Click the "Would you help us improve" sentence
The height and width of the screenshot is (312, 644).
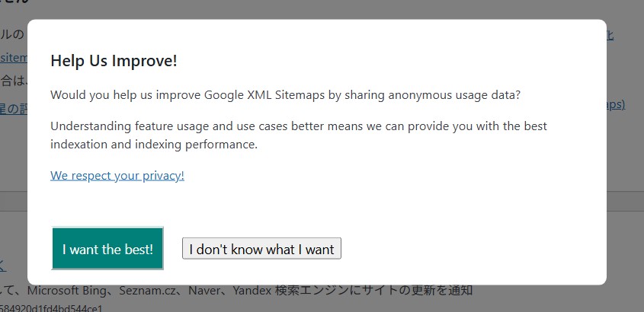286,95
